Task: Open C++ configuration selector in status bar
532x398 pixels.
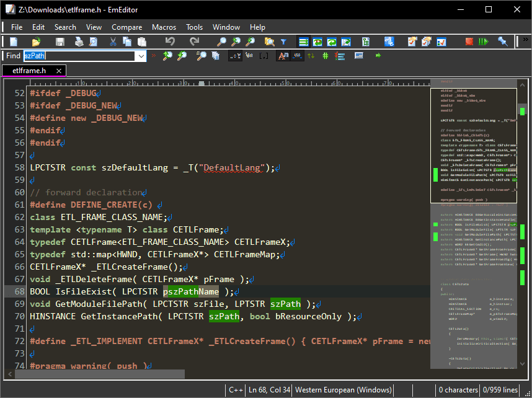Action: 236,390
